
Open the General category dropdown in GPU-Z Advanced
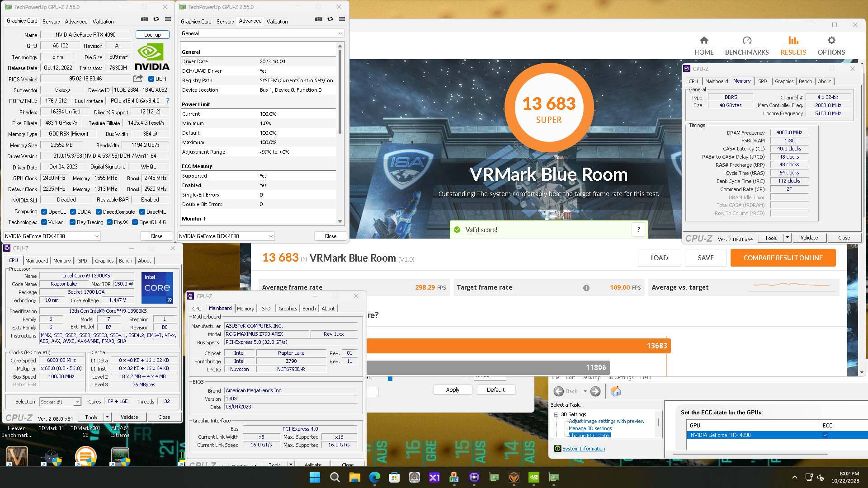tap(262, 33)
